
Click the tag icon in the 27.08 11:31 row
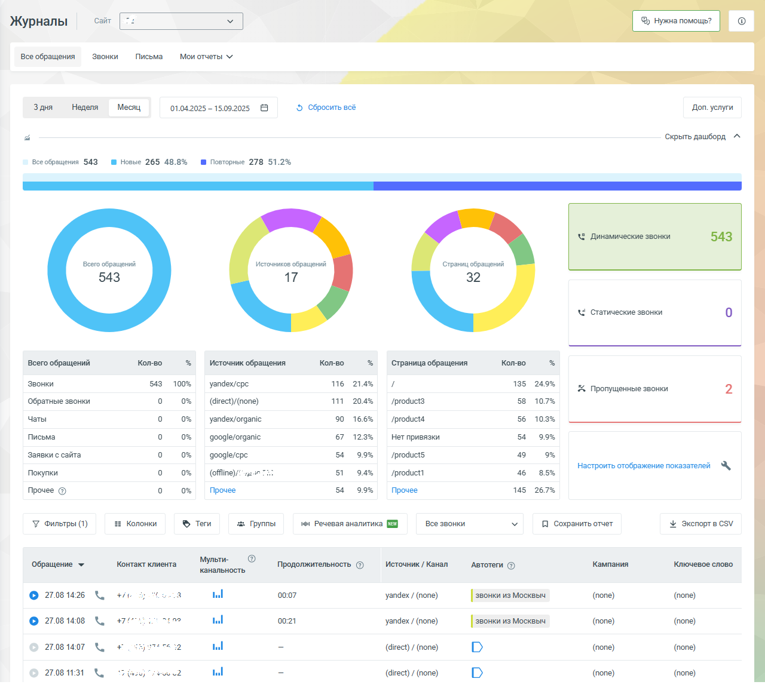[477, 673]
